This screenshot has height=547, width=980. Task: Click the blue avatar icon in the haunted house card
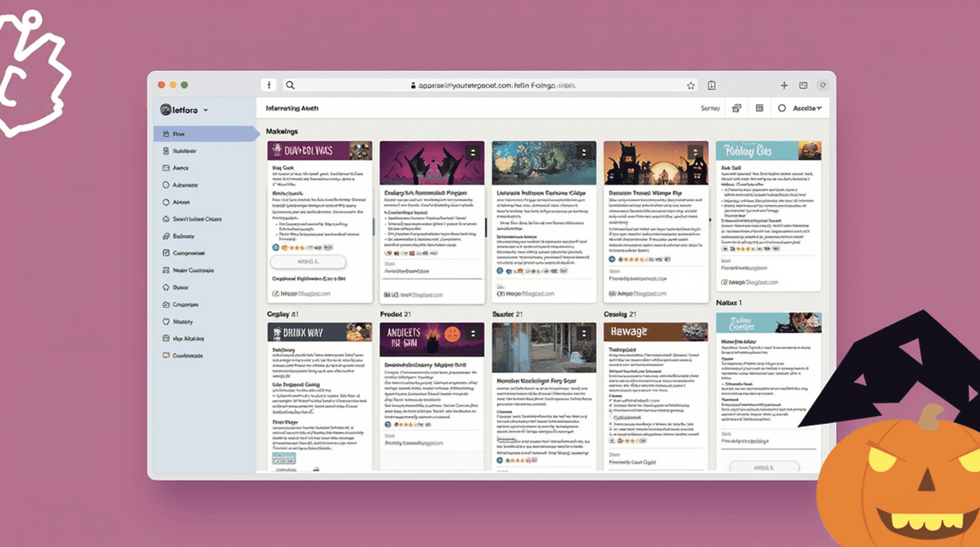point(612,259)
